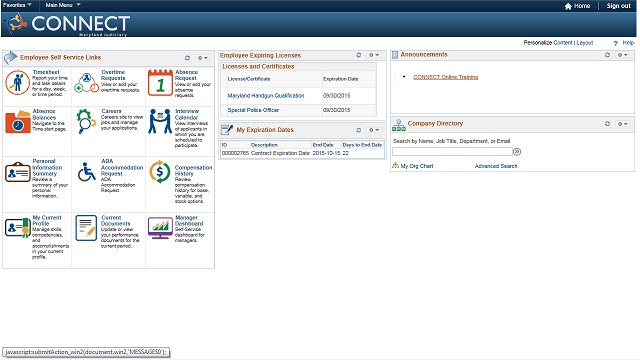Click the Help question mark icon

pos(616,43)
